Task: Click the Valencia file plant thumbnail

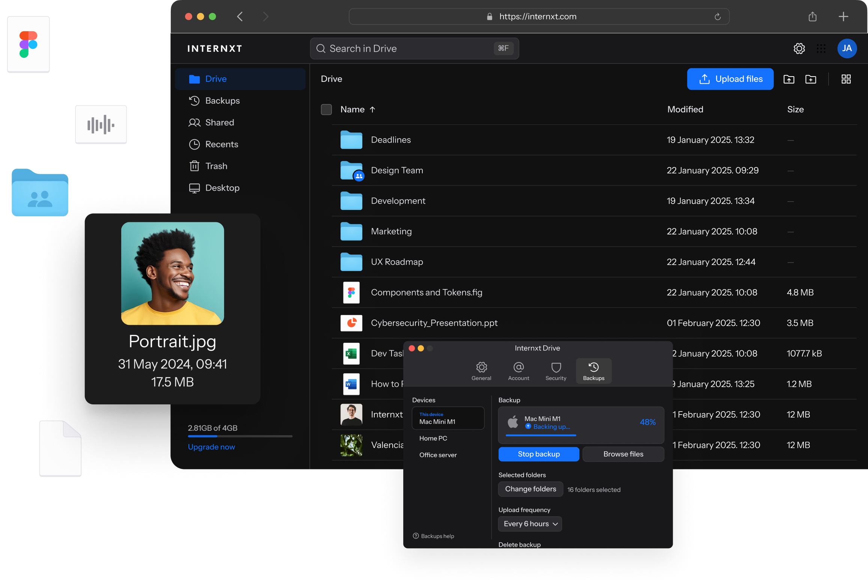Action: (x=351, y=445)
